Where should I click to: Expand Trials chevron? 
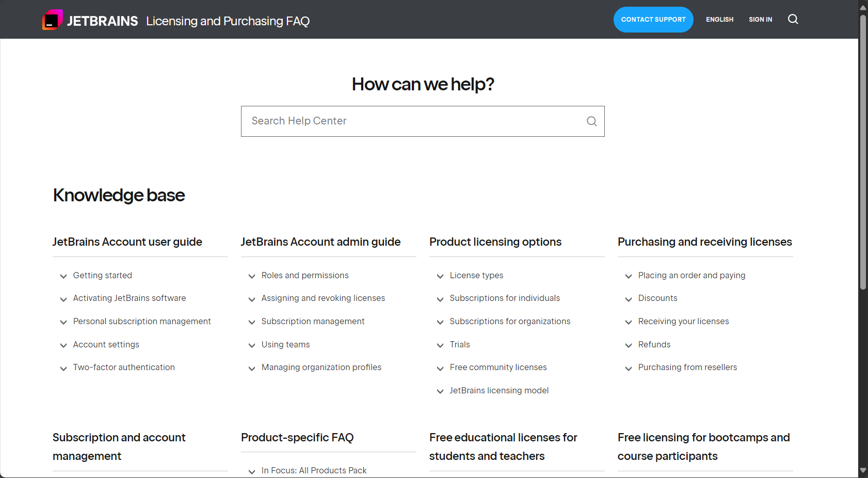point(440,345)
